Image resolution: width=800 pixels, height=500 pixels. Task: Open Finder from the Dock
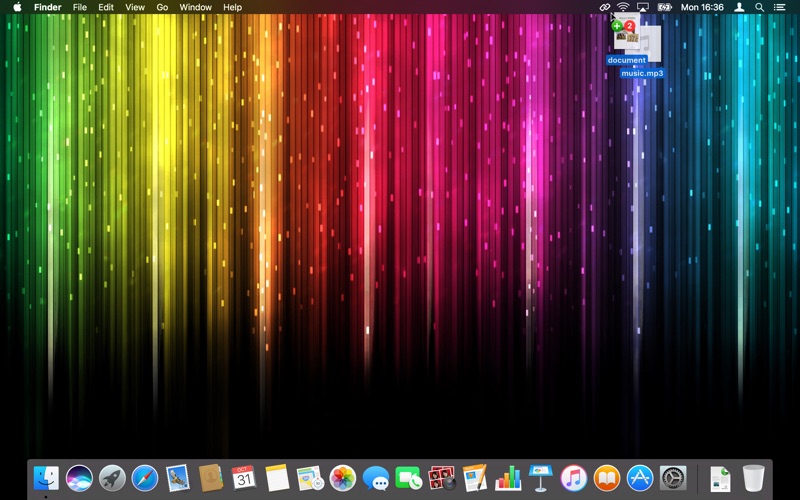[46, 479]
